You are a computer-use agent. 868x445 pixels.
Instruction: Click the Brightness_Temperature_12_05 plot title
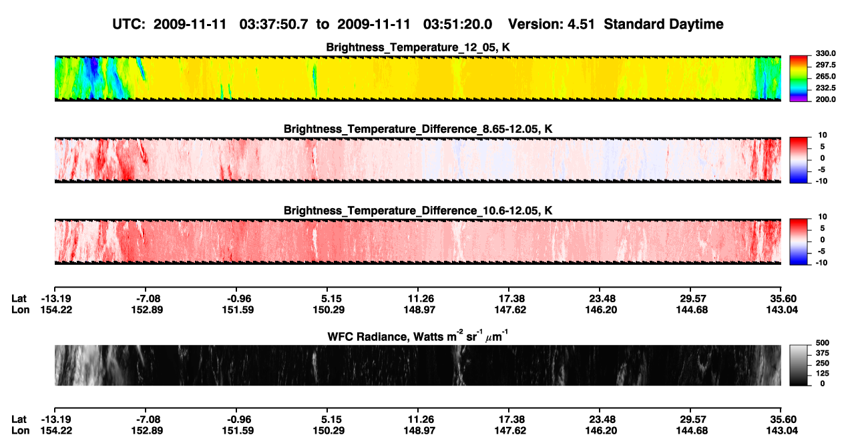point(418,47)
